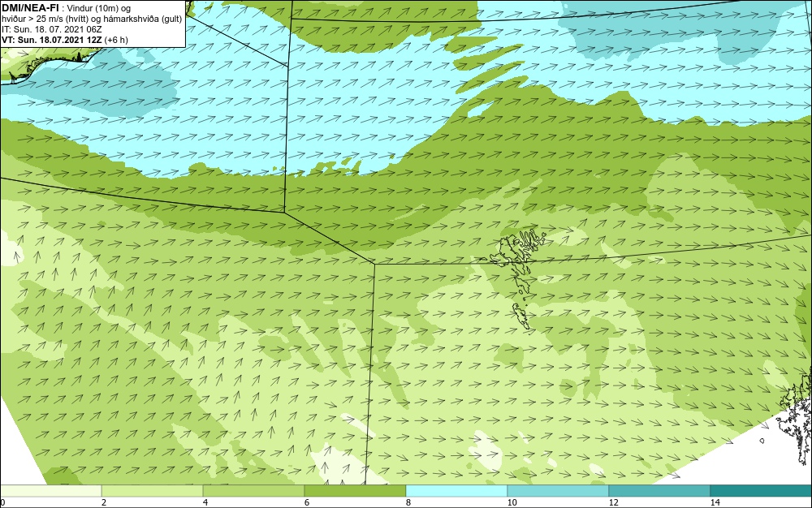Click the legend value '14'
The width and height of the screenshot is (812, 508).
click(715, 502)
